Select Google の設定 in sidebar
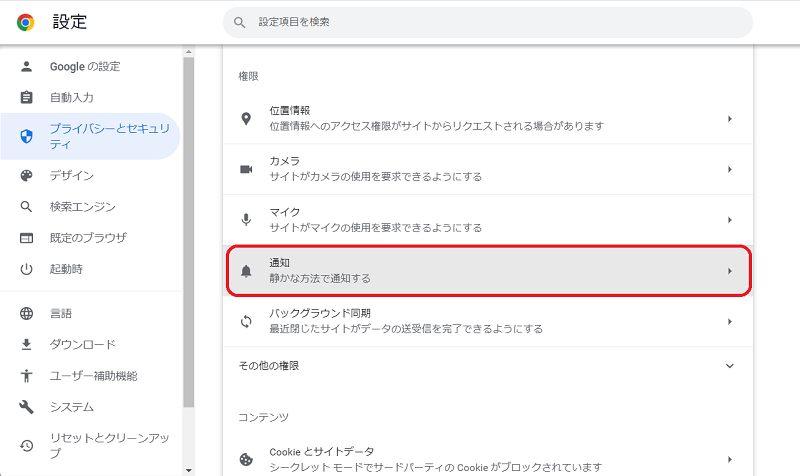Image resolution: width=800 pixels, height=476 pixels. pyautogui.click(x=85, y=67)
